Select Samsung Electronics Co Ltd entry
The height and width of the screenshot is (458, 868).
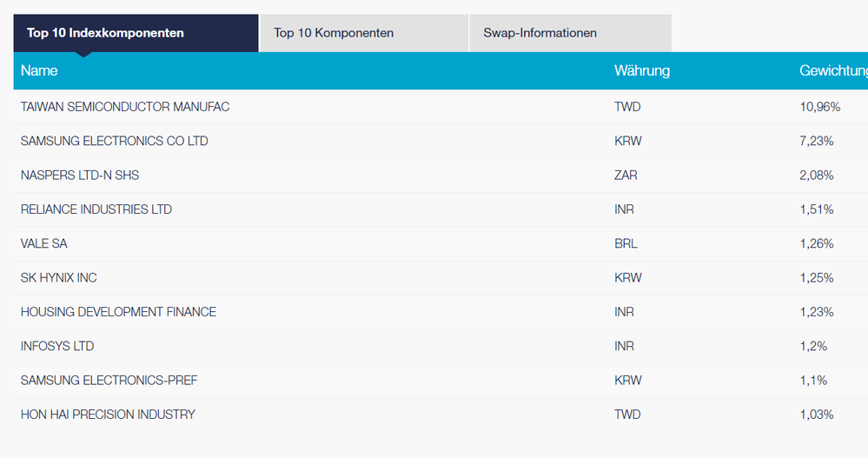point(115,141)
